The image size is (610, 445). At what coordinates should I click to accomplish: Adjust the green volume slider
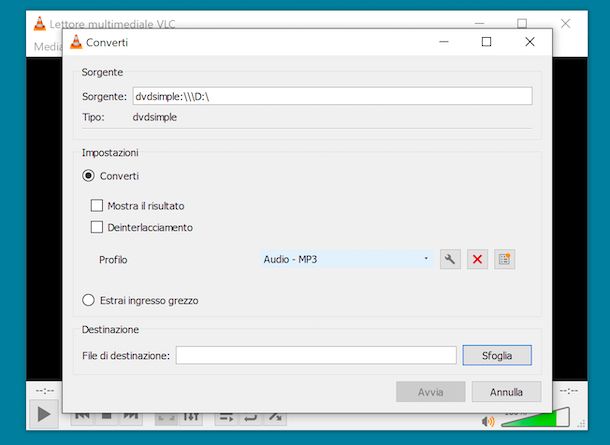click(x=535, y=418)
